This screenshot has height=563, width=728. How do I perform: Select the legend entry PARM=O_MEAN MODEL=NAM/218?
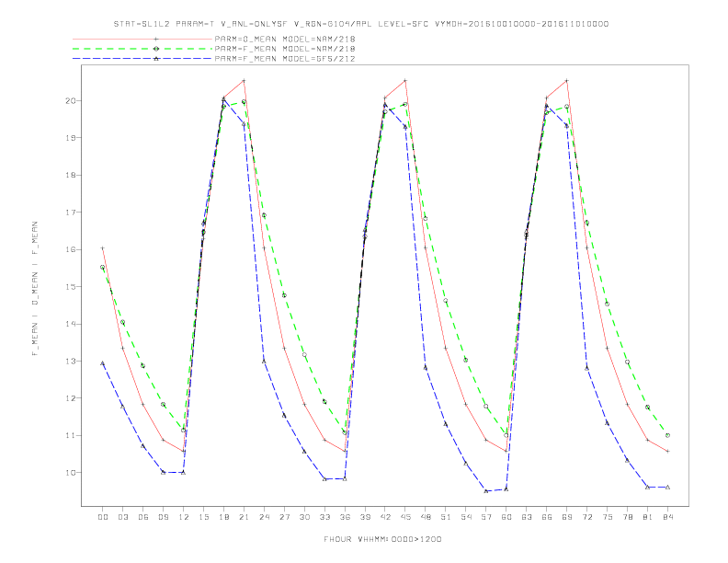click(x=285, y=39)
